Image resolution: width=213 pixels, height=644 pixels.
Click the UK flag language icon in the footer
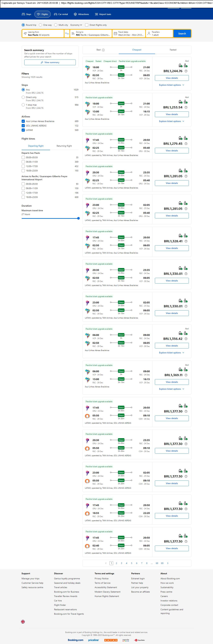(23, 621)
